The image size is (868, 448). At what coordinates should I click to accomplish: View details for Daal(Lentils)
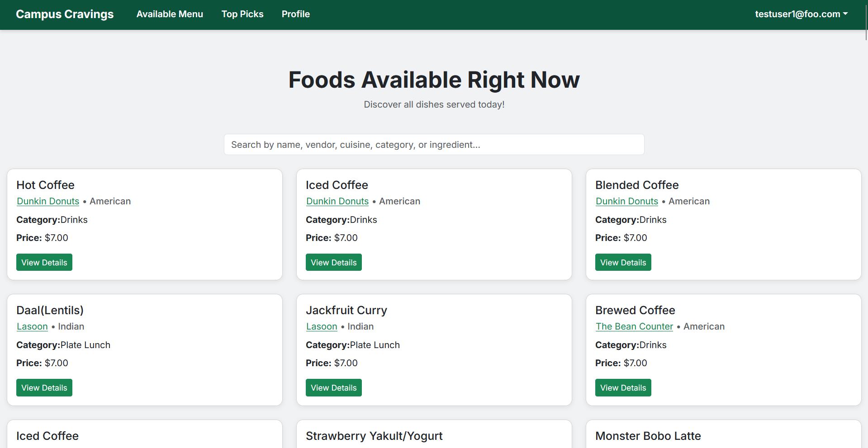tap(44, 388)
